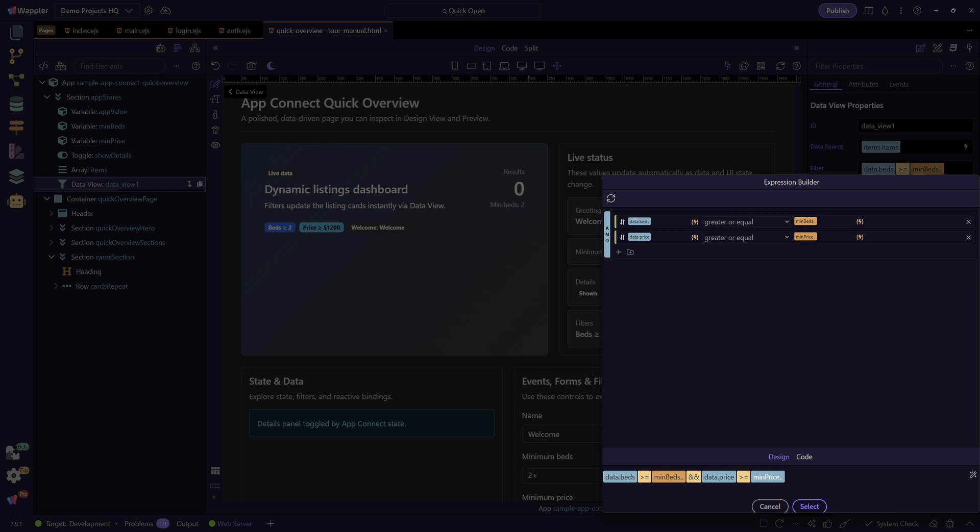
Task: Toggle the AND condition operator bar
Action: pos(607,234)
